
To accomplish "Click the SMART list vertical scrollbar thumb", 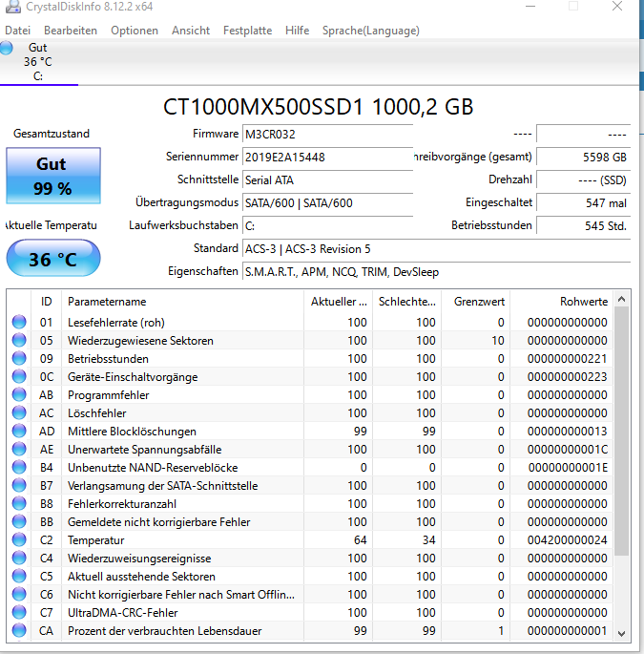I will pyautogui.click(x=621, y=432).
